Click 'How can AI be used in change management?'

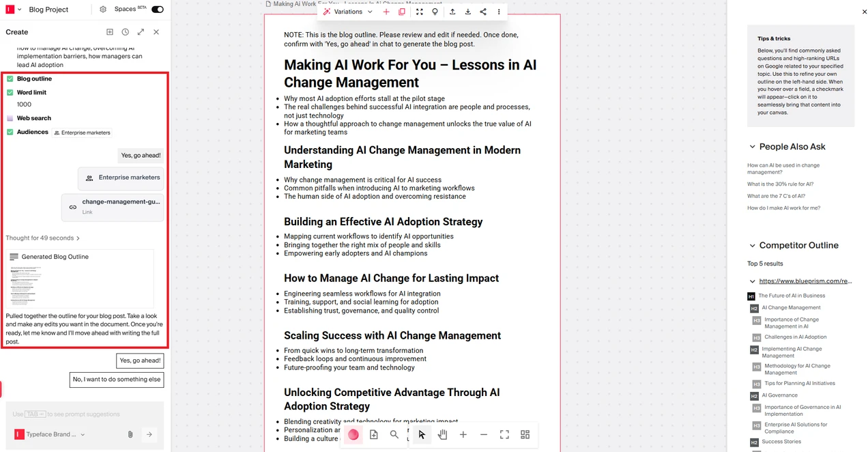[x=783, y=169]
